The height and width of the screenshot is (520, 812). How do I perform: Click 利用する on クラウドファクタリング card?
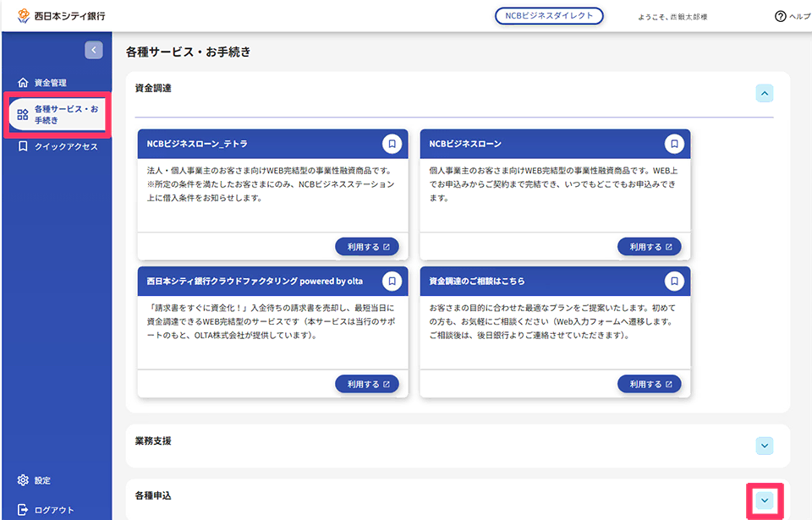click(367, 384)
